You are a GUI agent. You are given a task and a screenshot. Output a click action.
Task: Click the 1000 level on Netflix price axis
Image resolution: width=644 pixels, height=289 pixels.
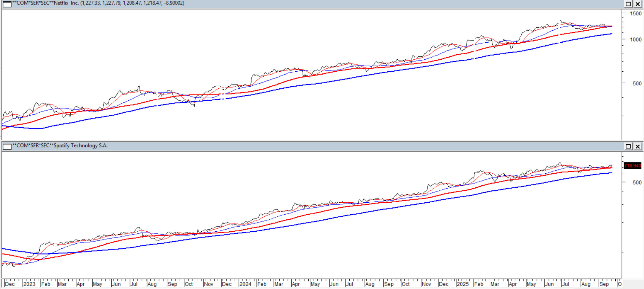[x=635, y=40]
